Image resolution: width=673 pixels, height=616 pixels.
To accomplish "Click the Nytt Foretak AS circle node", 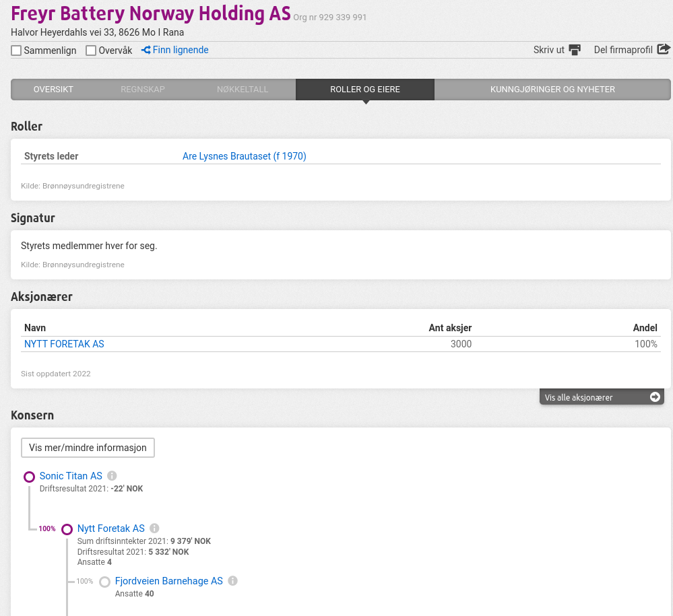I will 67,529.
